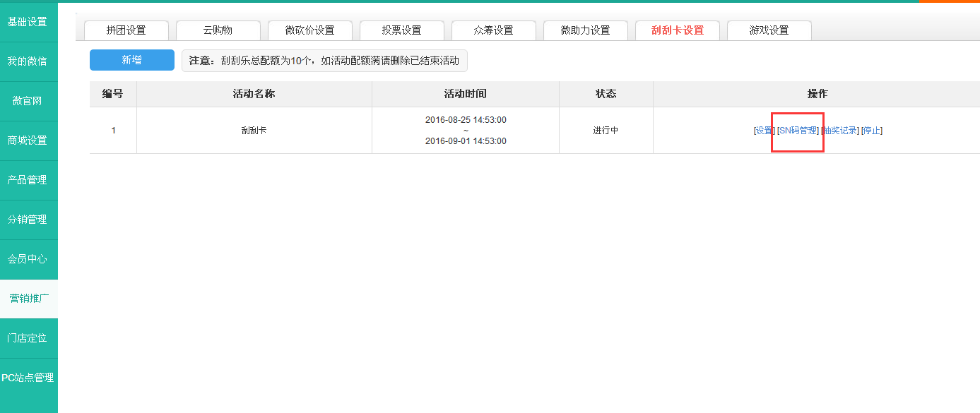
Task: Select the 游戏设置 tab
Action: (x=769, y=30)
